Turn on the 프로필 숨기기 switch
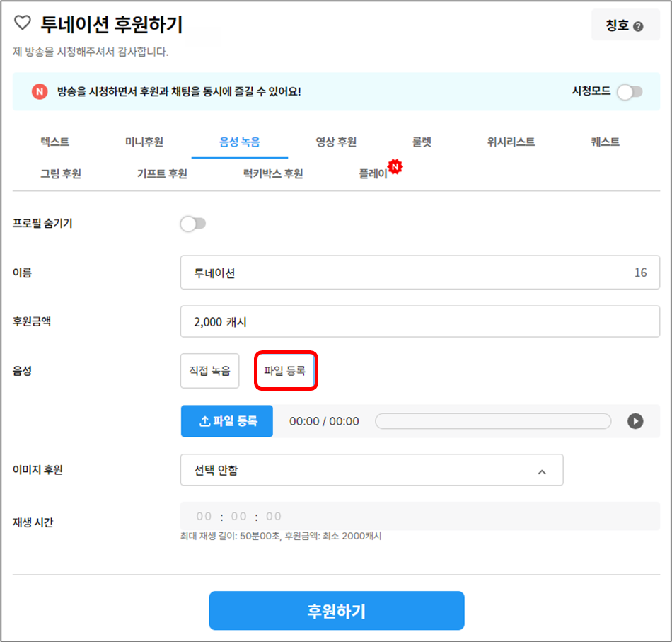Image resolution: width=672 pixels, height=642 pixels. tap(193, 224)
